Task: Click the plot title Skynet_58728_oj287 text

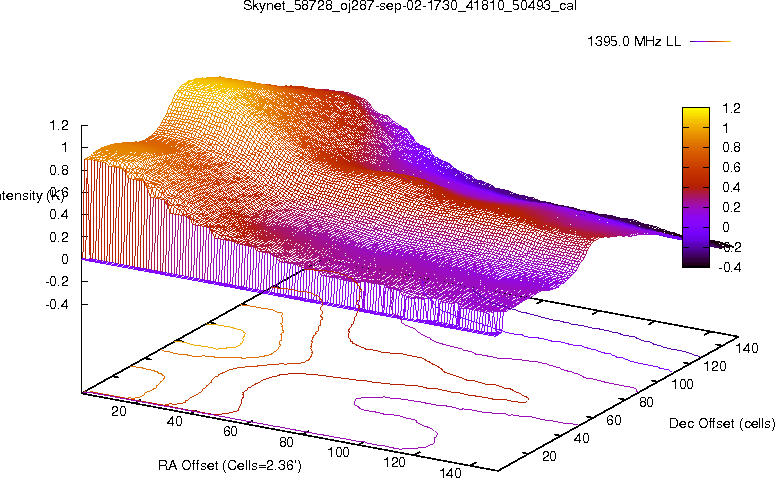Action: pos(410,6)
